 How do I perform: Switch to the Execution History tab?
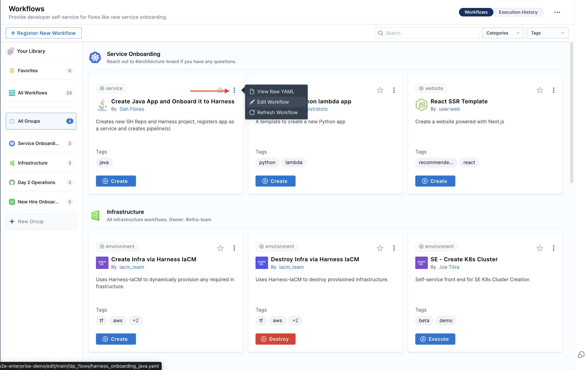(x=518, y=12)
